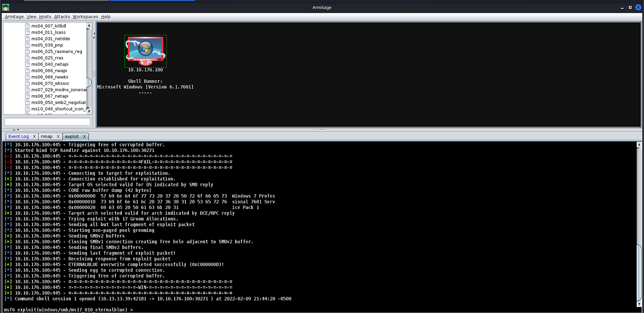Open the Attacks menu
Screen dimensions: 644x313
pos(62,17)
